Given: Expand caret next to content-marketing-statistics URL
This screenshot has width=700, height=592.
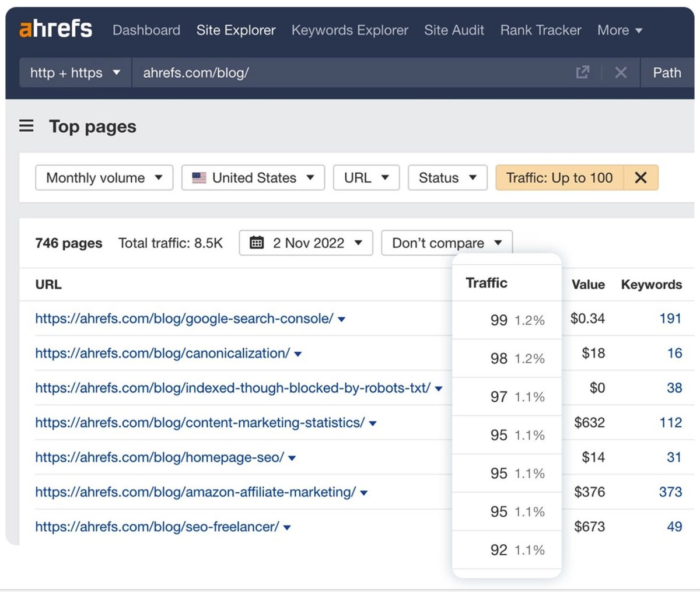Looking at the screenshot, I should 373,423.
